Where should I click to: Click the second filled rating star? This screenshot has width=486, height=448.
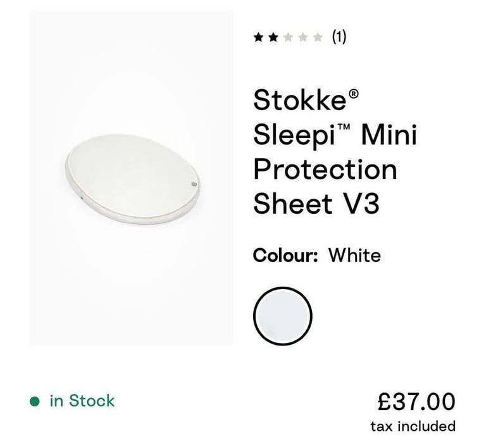click(x=273, y=37)
